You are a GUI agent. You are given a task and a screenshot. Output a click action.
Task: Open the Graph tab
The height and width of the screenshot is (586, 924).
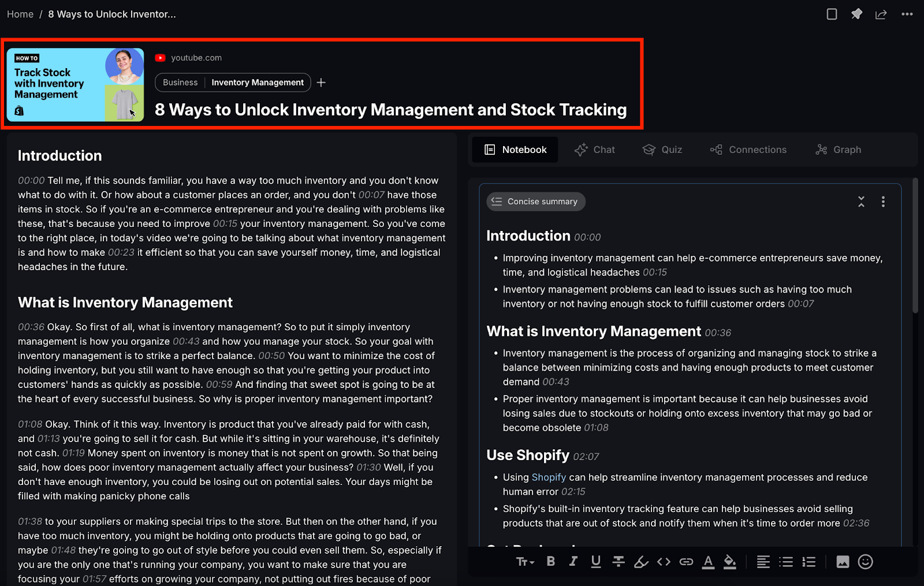click(838, 150)
